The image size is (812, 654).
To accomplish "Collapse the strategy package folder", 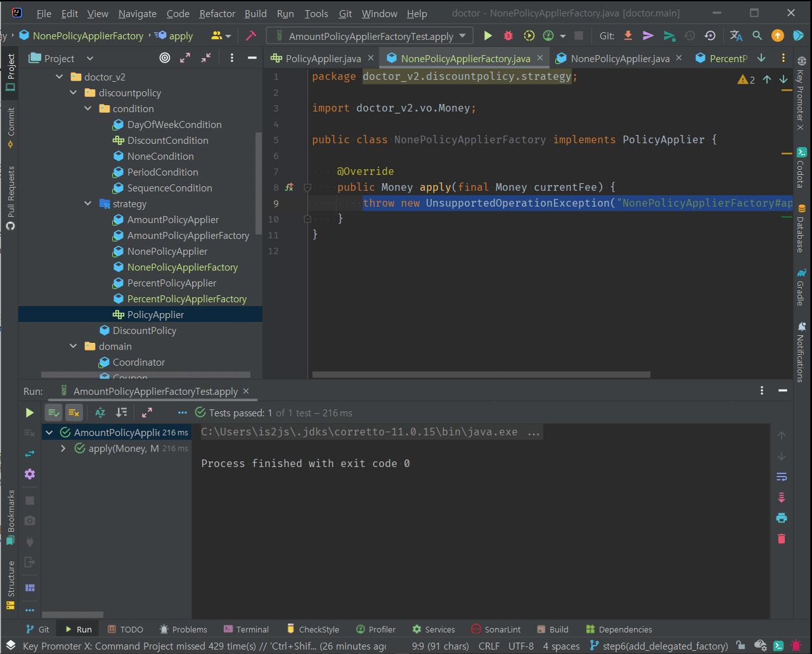I will click(88, 204).
